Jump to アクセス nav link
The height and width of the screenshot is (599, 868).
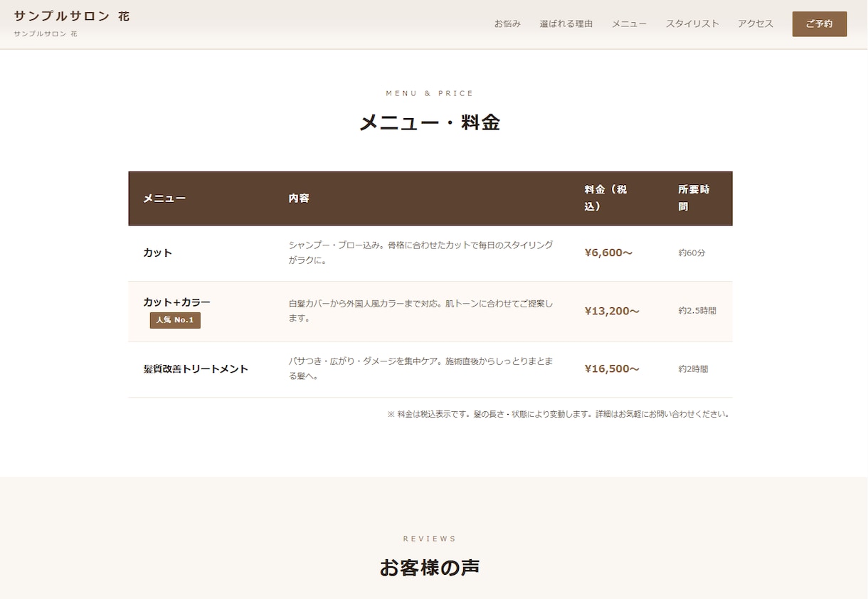coord(756,23)
